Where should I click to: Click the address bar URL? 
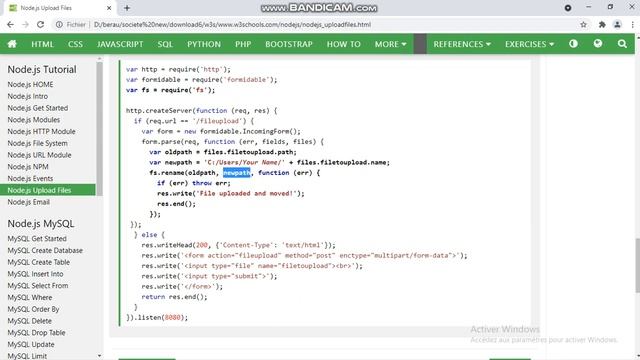pos(232,24)
